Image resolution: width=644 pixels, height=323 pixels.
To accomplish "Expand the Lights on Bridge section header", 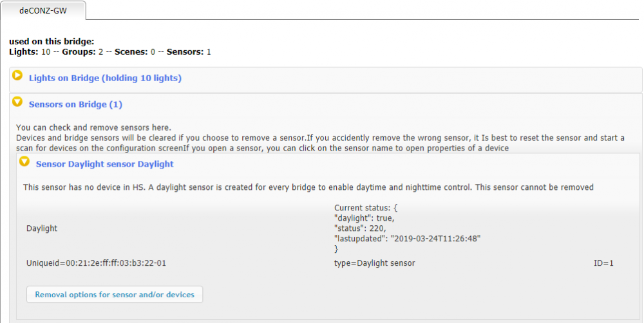I will coord(105,78).
